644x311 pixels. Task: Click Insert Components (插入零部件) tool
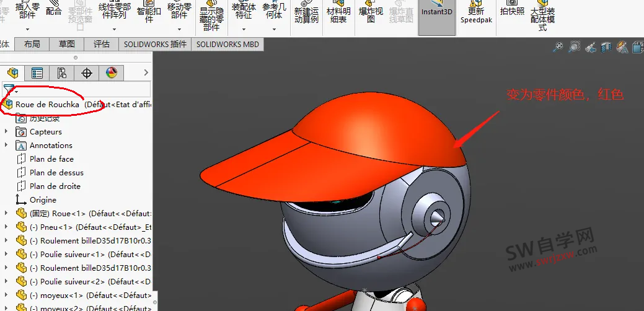pos(27,10)
